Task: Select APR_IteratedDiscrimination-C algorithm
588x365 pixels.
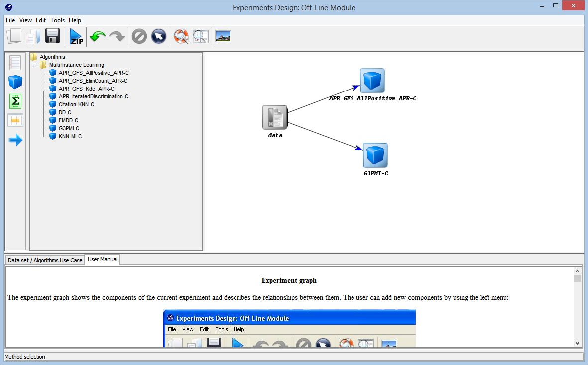Action: point(94,96)
